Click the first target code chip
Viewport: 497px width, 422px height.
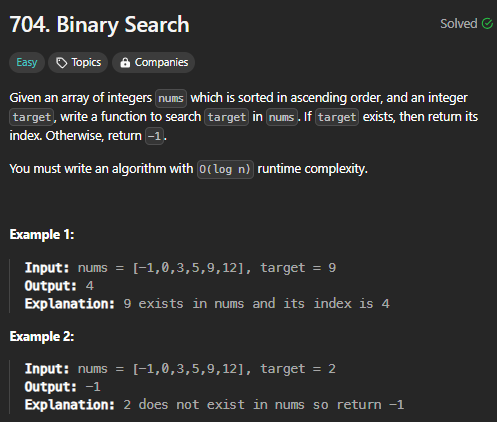[x=32, y=117]
